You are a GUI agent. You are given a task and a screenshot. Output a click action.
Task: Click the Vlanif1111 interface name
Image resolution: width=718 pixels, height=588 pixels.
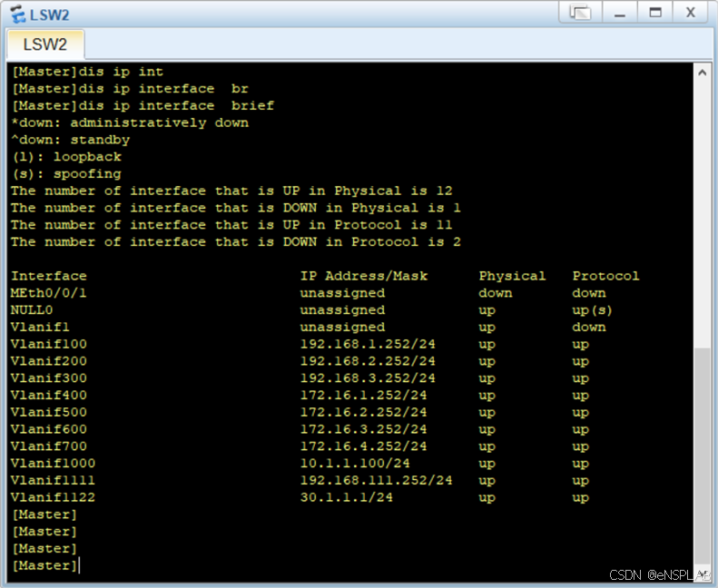pyautogui.click(x=54, y=480)
